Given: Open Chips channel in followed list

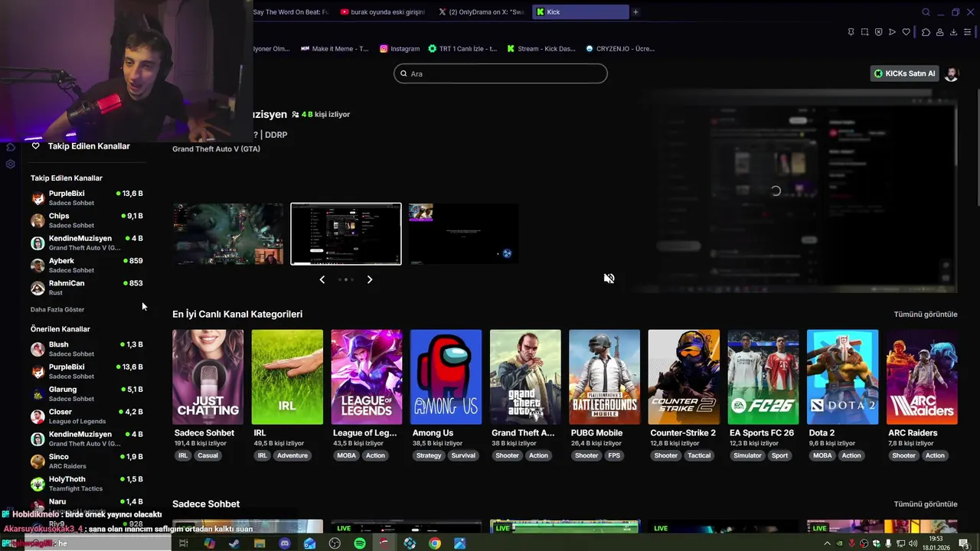Looking at the screenshot, I should [87, 220].
